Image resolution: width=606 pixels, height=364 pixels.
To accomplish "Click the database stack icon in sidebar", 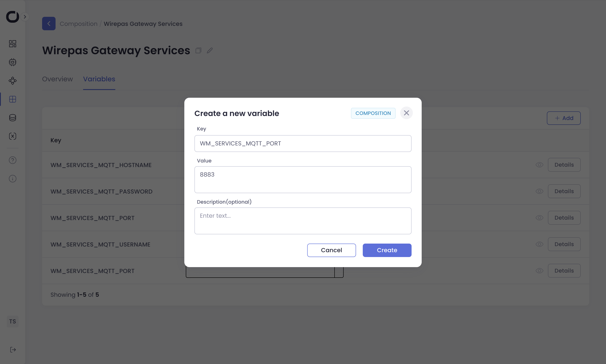I will pos(13,118).
